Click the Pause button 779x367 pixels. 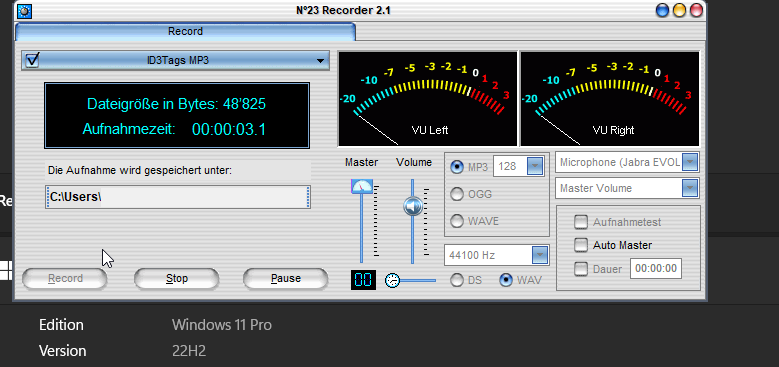pyautogui.click(x=286, y=279)
